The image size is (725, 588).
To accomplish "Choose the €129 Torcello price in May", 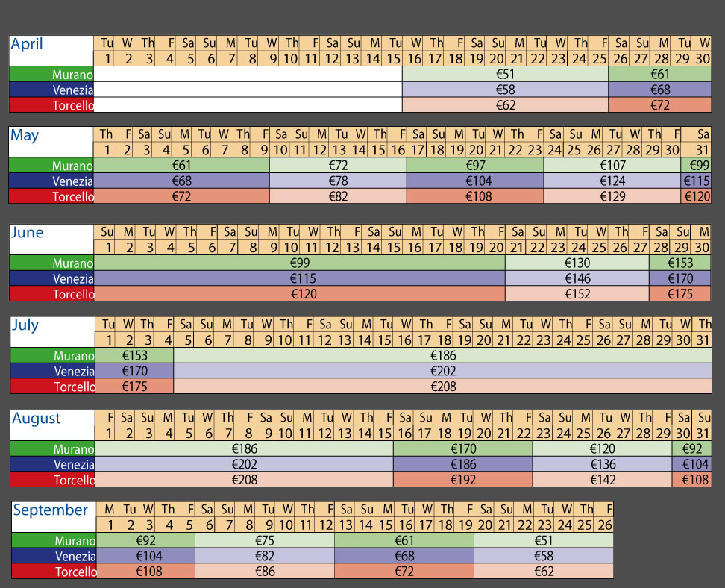I will tap(612, 196).
